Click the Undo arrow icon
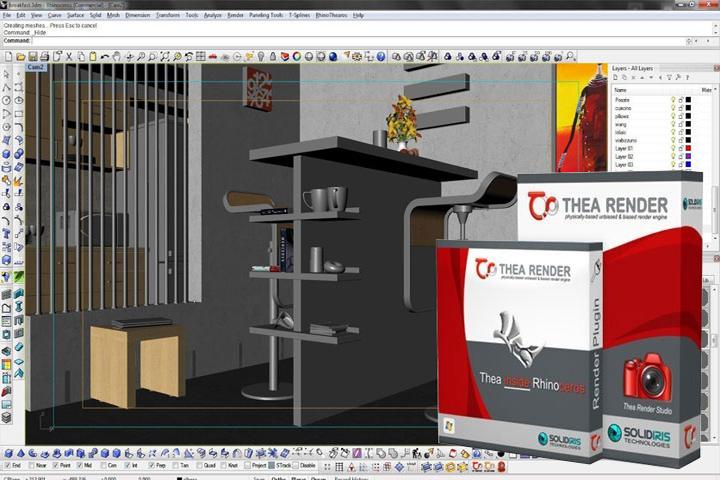The width and height of the screenshot is (720, 480). coord(105,56)
